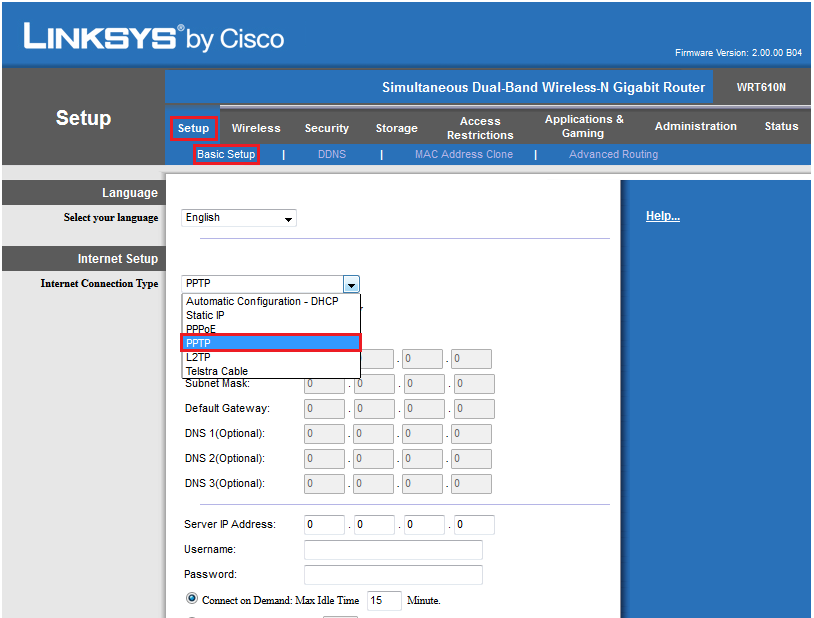Focus the second Server IP Address octet
Viewport: 814px width, 618px height.
pyautogui.click(x=374, y=525)
